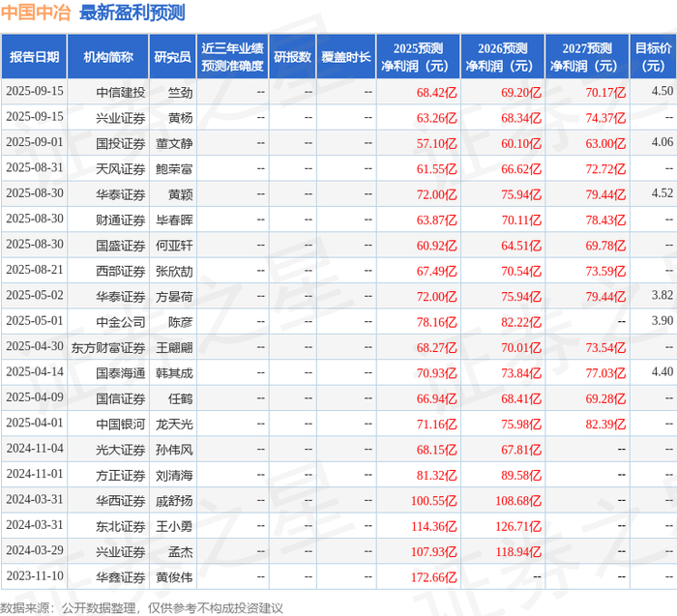The width and height of the screenshot is (677, 616).
Task: Click the 2027预测净利润 column header
Action: 587,57
